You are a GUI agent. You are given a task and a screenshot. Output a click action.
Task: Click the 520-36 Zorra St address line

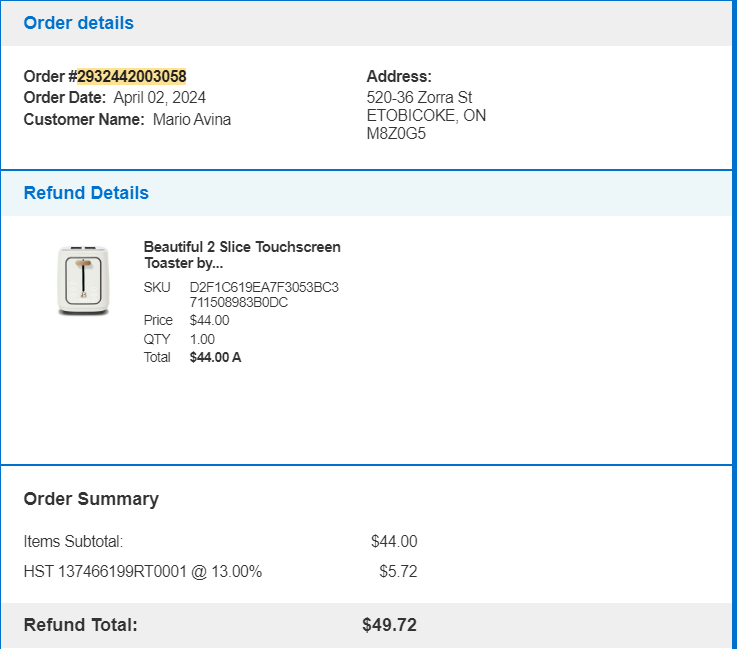pyautogui.click(x=419, y=97)
